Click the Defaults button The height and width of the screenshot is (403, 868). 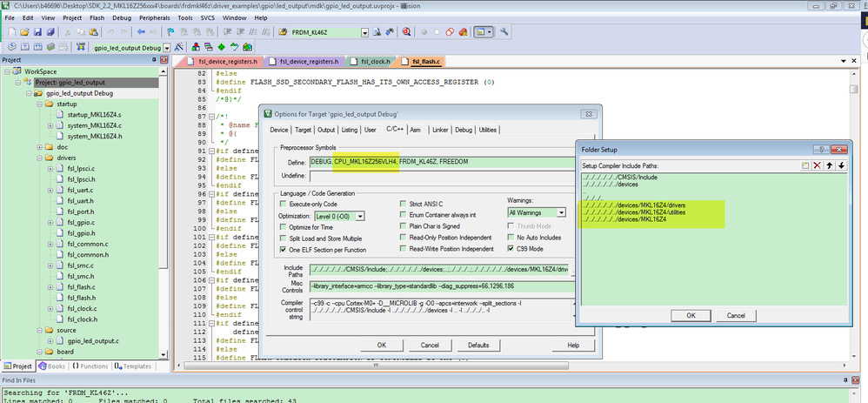click(477, 345)
